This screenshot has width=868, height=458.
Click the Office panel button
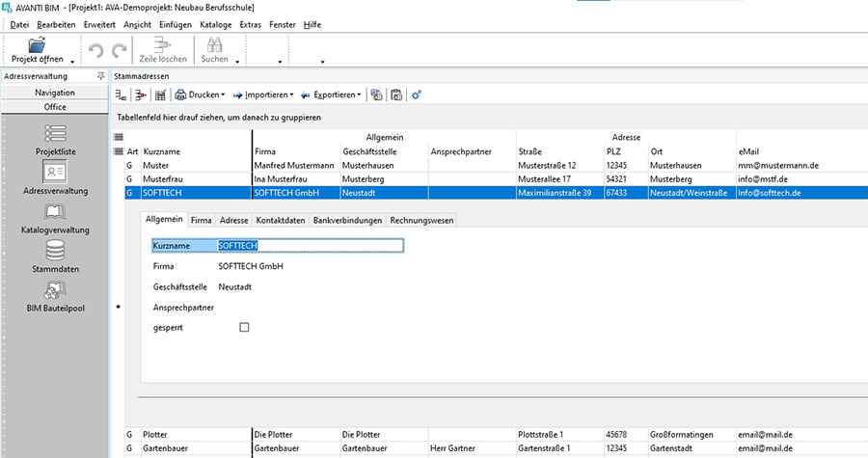55,107
